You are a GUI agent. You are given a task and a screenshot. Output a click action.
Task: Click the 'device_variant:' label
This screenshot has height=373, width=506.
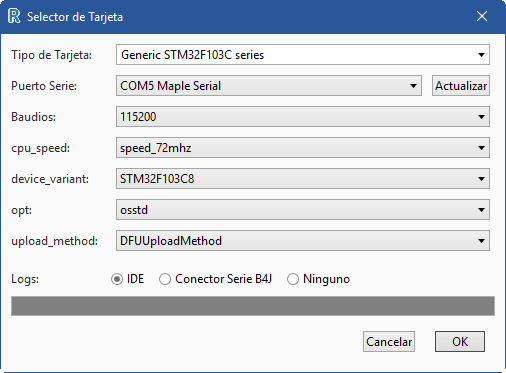pos(50,179)
